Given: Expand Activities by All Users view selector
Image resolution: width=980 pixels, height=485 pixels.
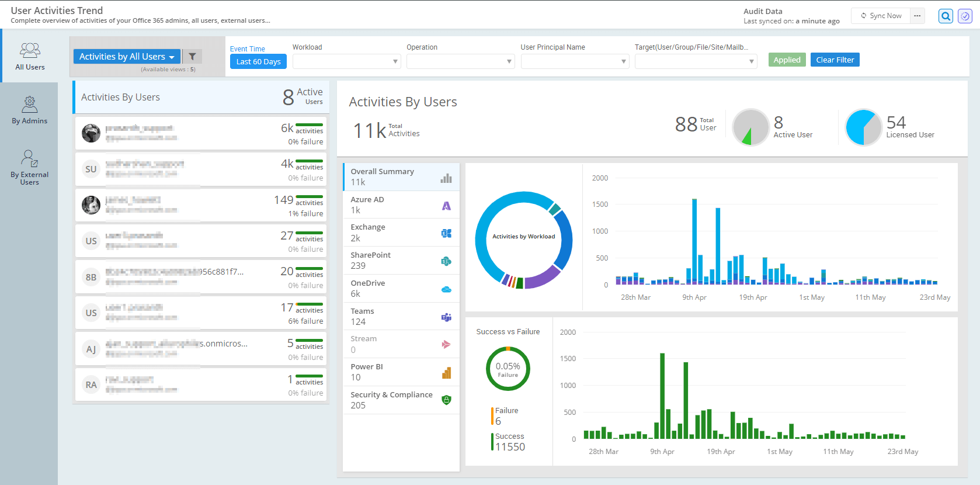Looking at the screenshot, I should tap(127, 57).
